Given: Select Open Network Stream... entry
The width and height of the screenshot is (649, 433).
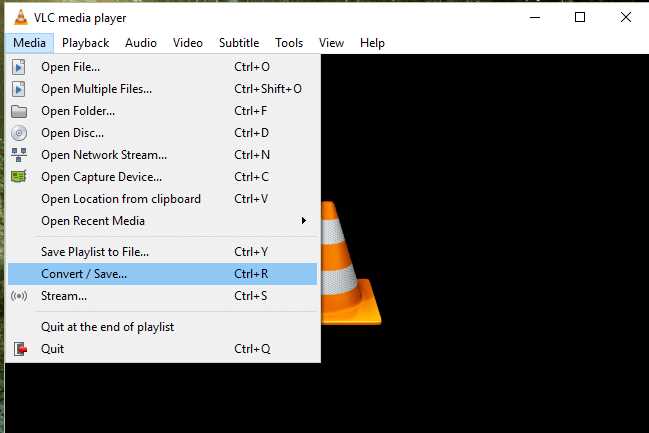Looking at the screenshot, I should [163, 155].
